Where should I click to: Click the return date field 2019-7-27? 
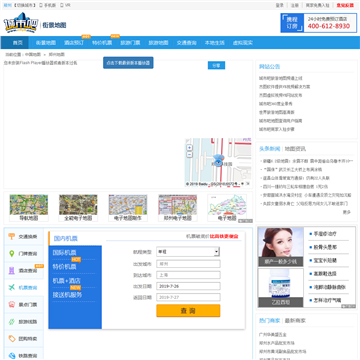click(x=188, y=297)
